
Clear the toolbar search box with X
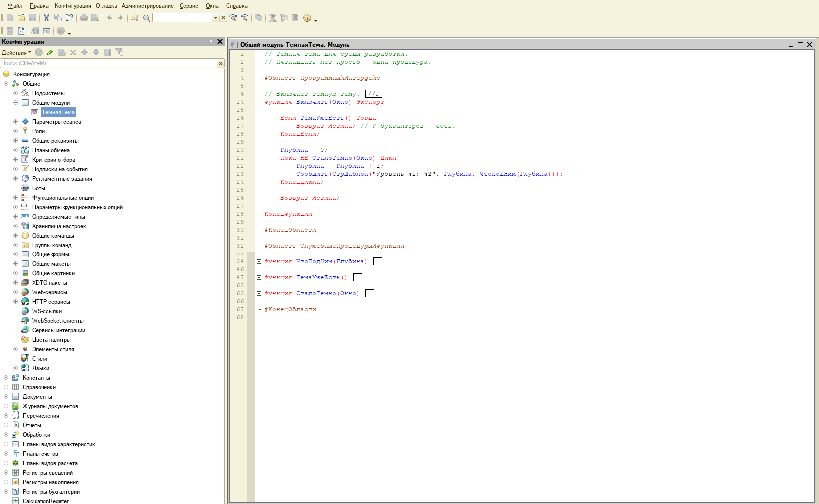click(x=223, y=18)
